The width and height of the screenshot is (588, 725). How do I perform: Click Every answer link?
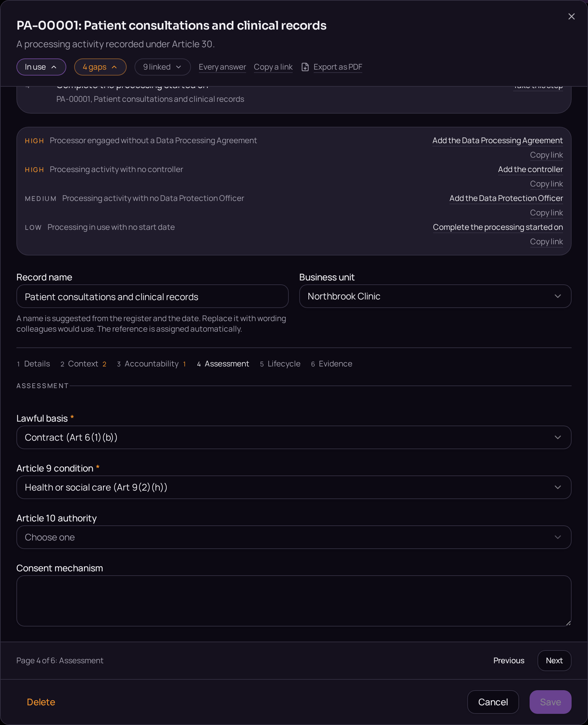[x=222, y=67]
